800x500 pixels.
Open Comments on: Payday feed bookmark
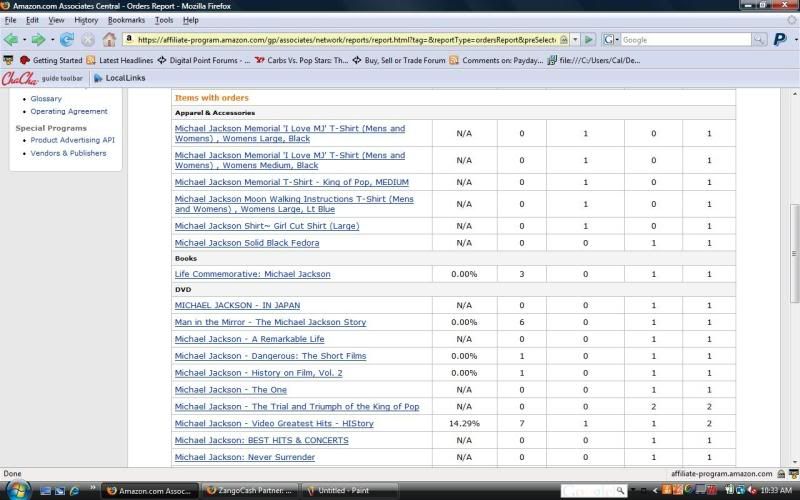tap(496, 60)
